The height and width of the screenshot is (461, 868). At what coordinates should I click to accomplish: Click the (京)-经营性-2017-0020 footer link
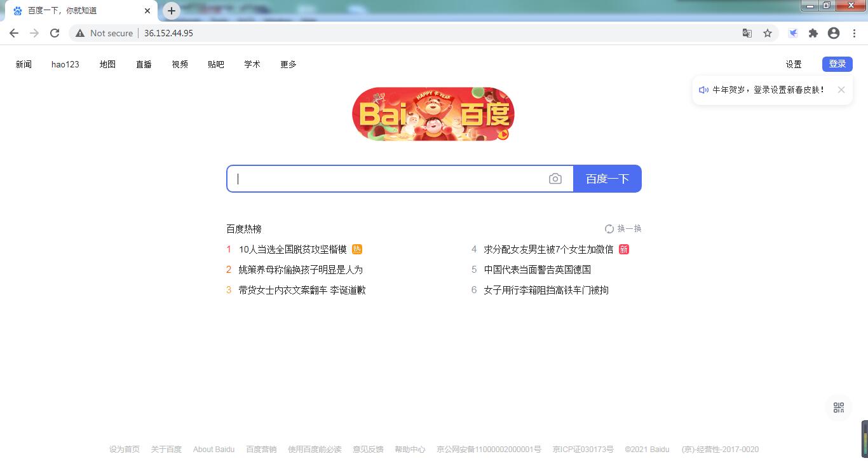pyautogui.click(x=720, y=450)
